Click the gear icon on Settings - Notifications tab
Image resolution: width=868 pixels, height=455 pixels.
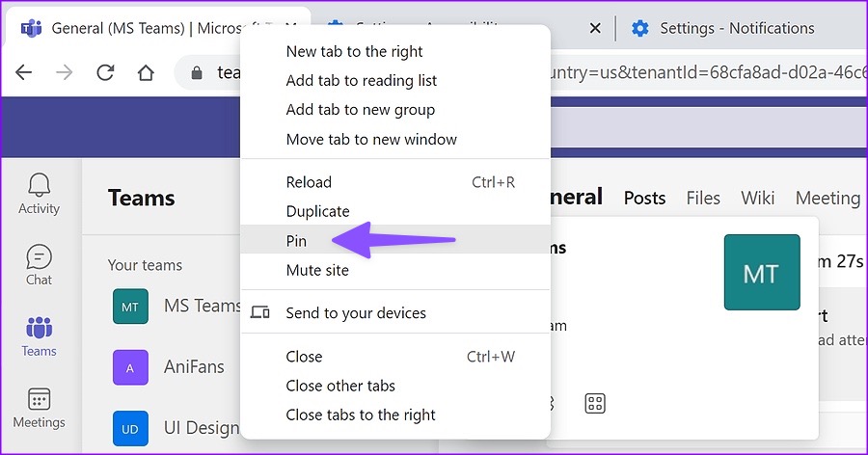point(640,28)
